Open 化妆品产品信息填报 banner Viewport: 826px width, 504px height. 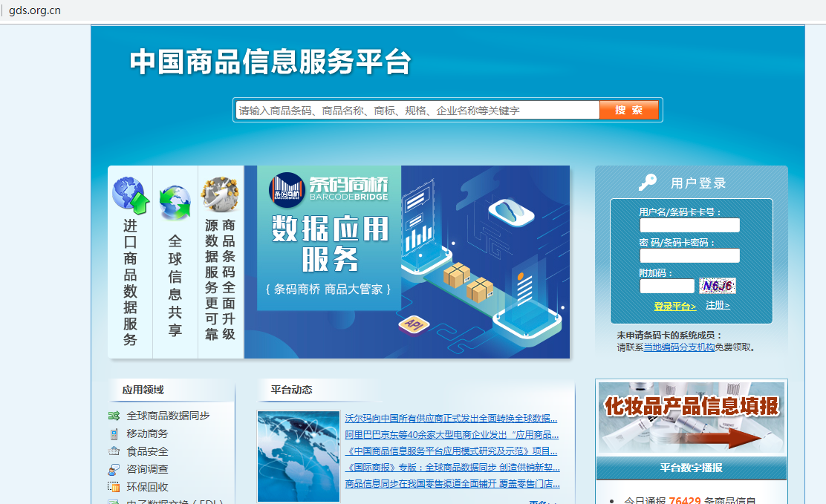pos(691,417)
